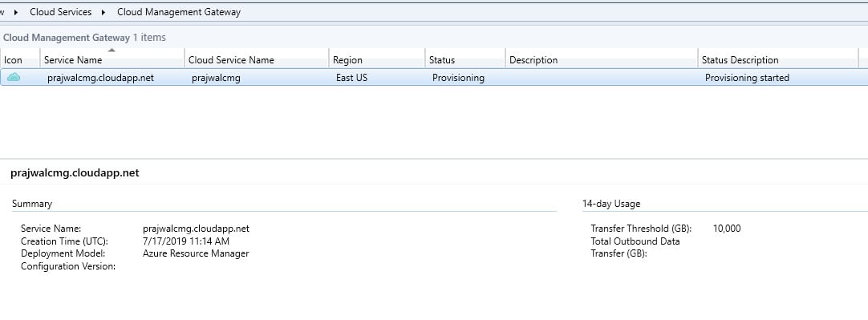Click Creation Time value 7/17/2019 11:14 AM
Screen dimensions: 868x320
tap(186, 241)
